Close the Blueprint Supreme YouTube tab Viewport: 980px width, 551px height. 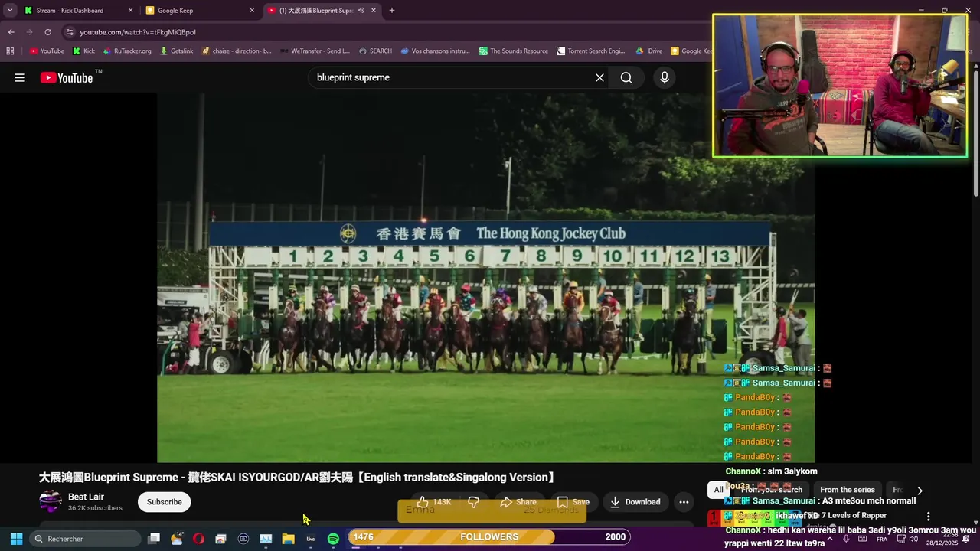click(374, 11)
